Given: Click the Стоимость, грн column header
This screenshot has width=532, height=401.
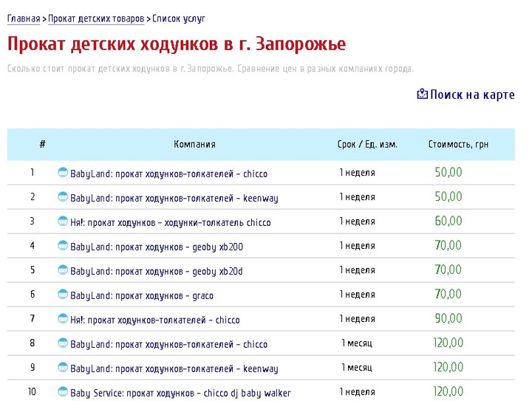Looking at the screenshot, I should coord(458,144).
